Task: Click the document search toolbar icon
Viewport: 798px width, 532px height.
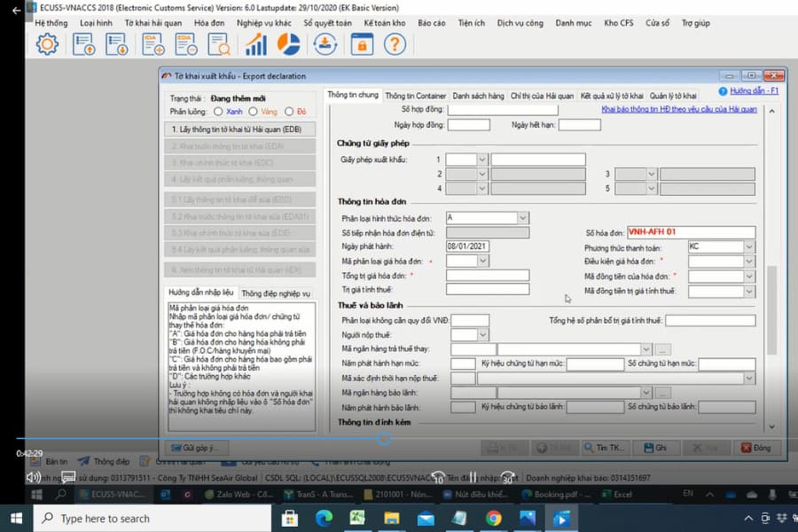Action: pyautogui.click(x=219, y=44)
